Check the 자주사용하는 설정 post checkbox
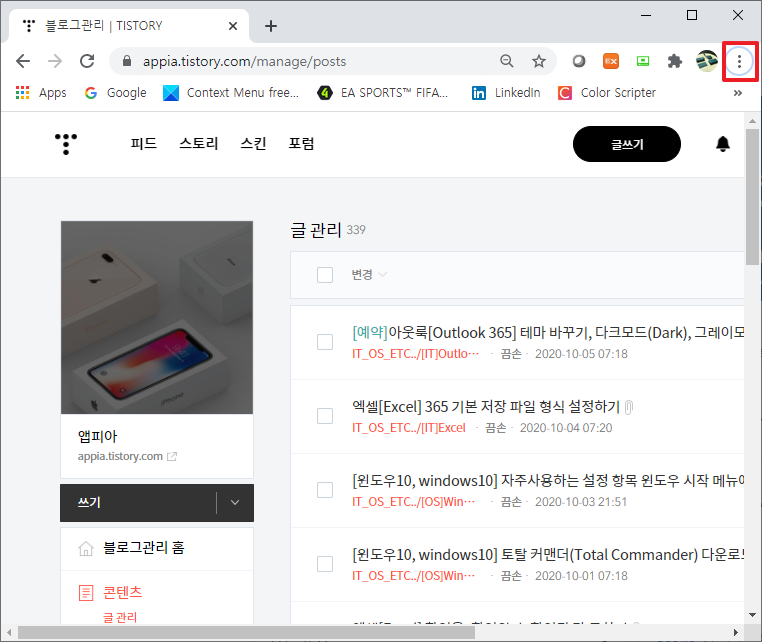 coord(325,489)
